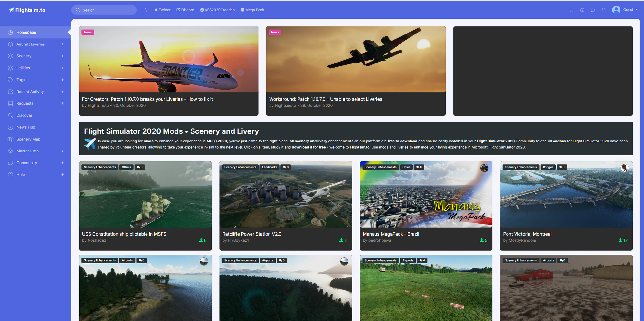Click the author avatar on Manaus MegaPack card
Viewport: 644px width, 321px height.
point(484,168)
